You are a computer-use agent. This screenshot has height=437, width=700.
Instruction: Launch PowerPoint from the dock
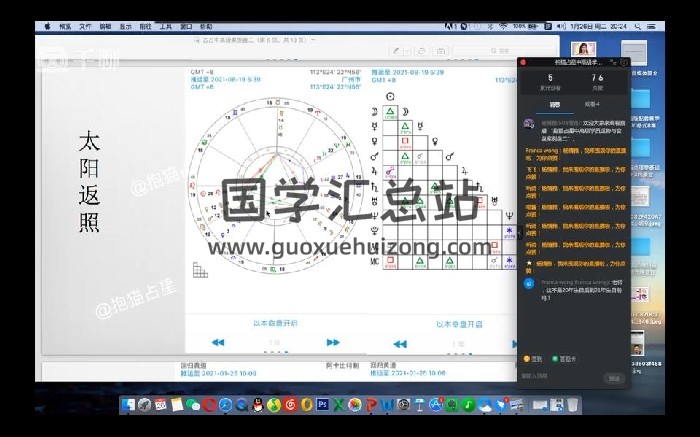tap(371, 405)
